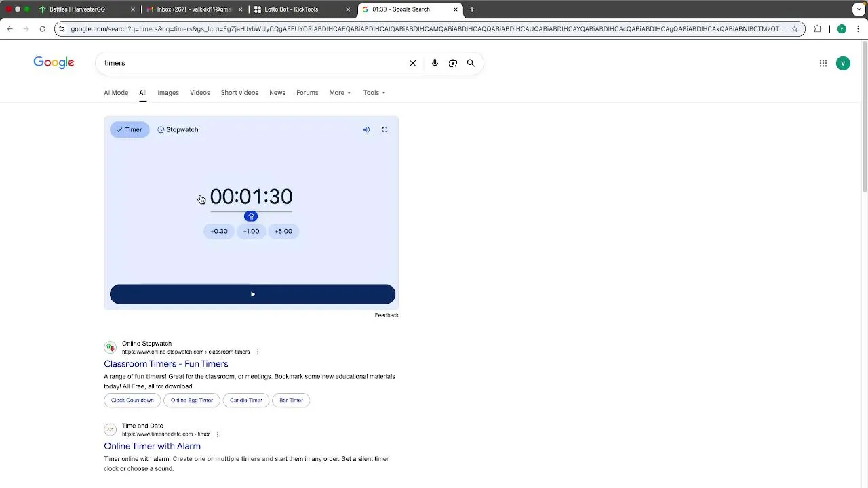Image resolution: width=868 pixels, height=488 pixels.
Task: Clear the search box with X icon
Action: (x=412, y=63)
